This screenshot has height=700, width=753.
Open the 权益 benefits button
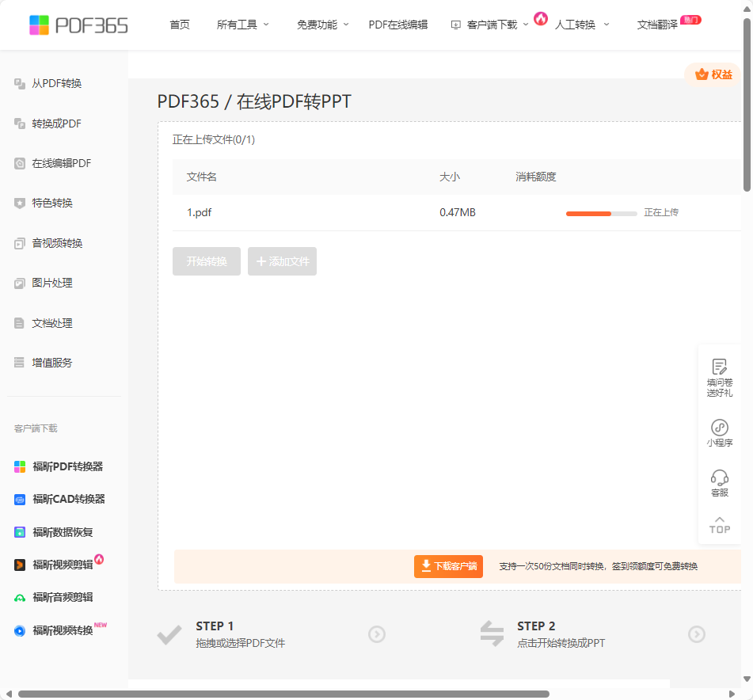click(x=713, y=74)
